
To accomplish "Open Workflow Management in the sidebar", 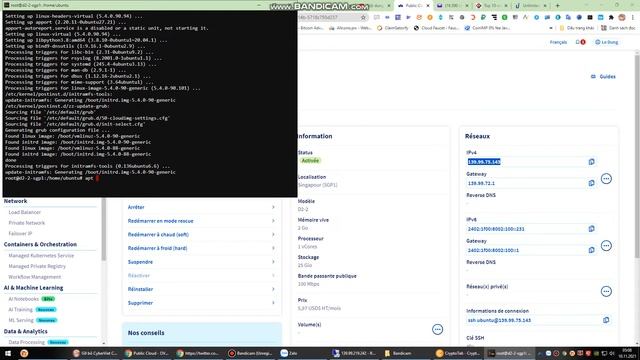I will pos(35,277).
